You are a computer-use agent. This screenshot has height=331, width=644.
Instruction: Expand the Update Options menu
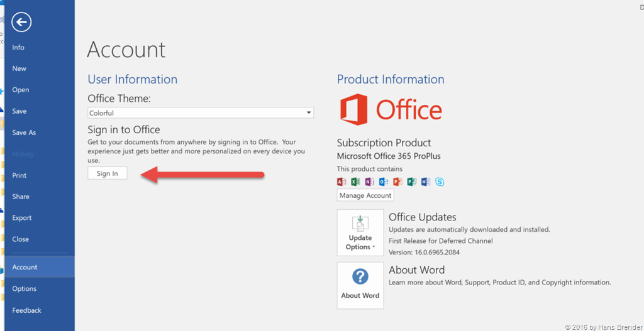360,232
